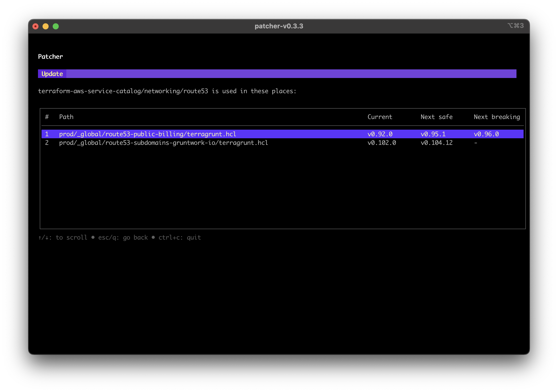Click the up/down scroll arrows hint

pyautogui.click(x=45, y=237)
